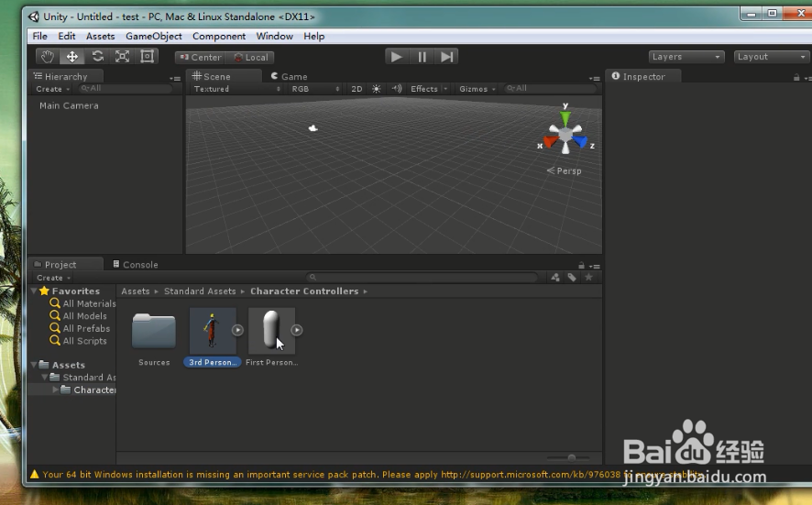Select All Prefabs favorite
The width and height of the screenshot is (812, 505).
(x=80, y=328)
